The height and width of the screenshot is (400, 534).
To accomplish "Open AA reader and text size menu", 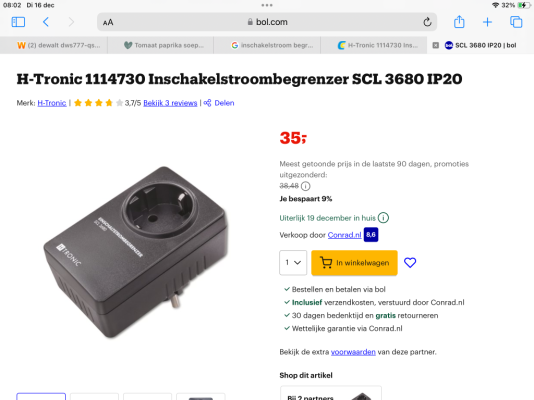I will 108,22.
